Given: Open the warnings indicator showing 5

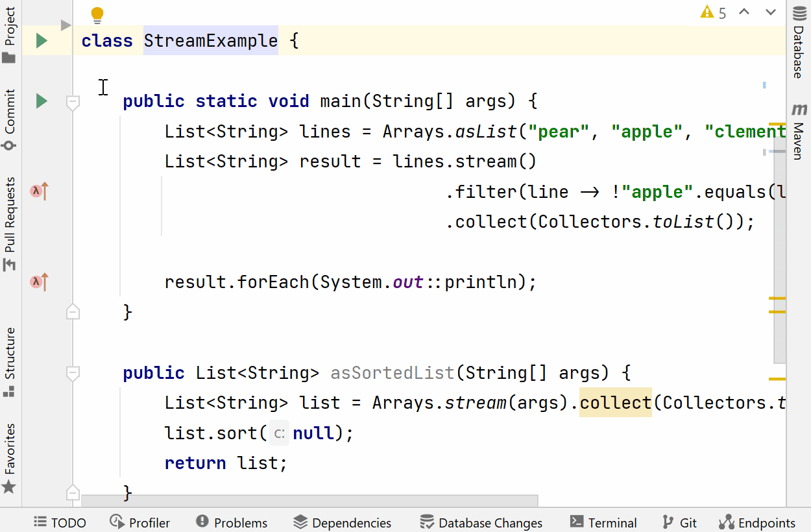Looking at the screenshot, I should pyautogui.click(x=714, y=12).
